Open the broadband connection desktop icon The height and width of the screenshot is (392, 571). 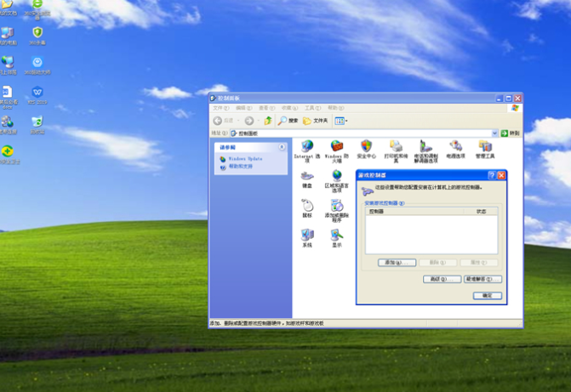(x=8, y=125)
